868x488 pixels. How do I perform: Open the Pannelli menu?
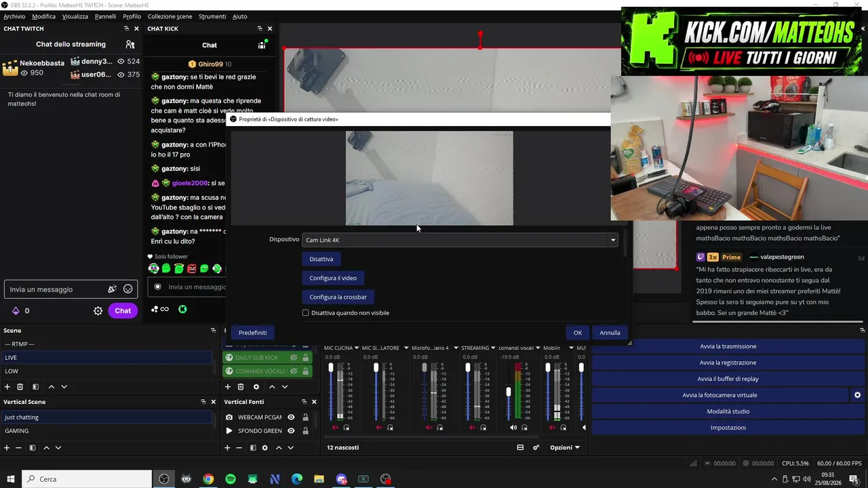[105, 16]
